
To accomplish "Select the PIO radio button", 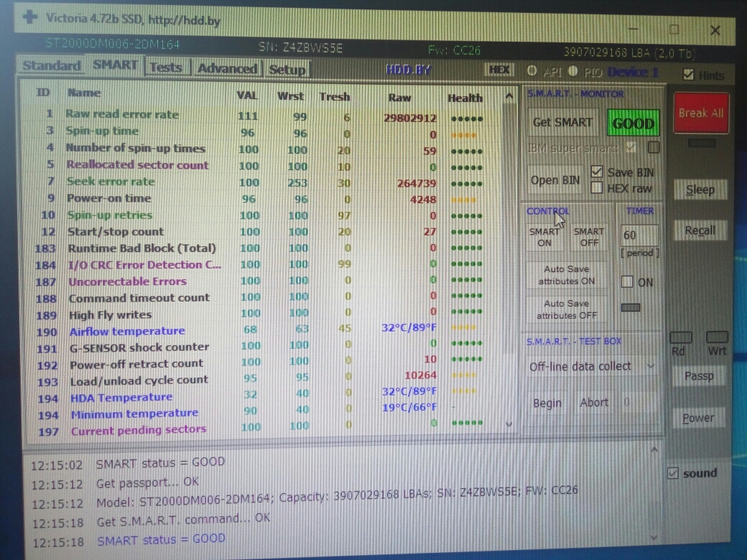I will tap(572, 71).
